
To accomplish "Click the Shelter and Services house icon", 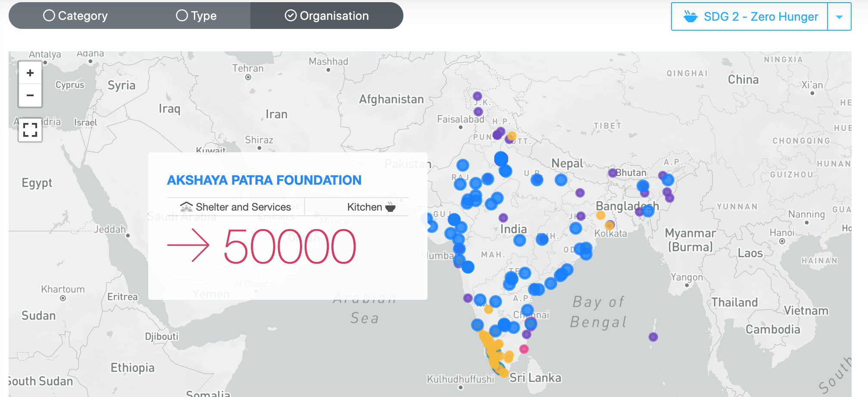I will [186, 207].
